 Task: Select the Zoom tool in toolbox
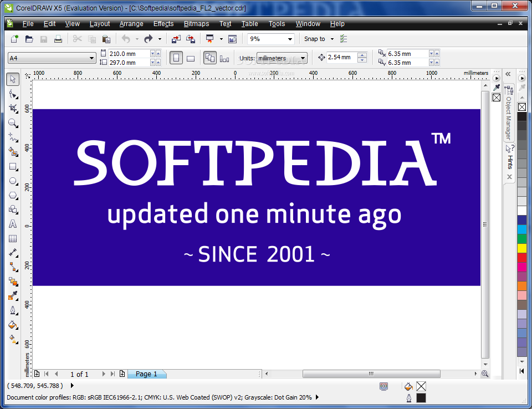coord(13,123)
